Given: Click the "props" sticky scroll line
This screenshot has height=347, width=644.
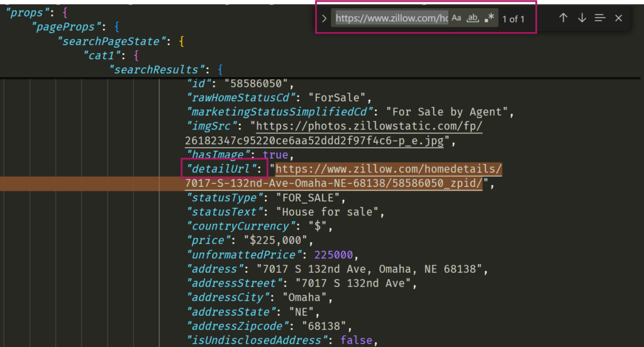Looking at the screenshot, I should click(x=28, y=13).
